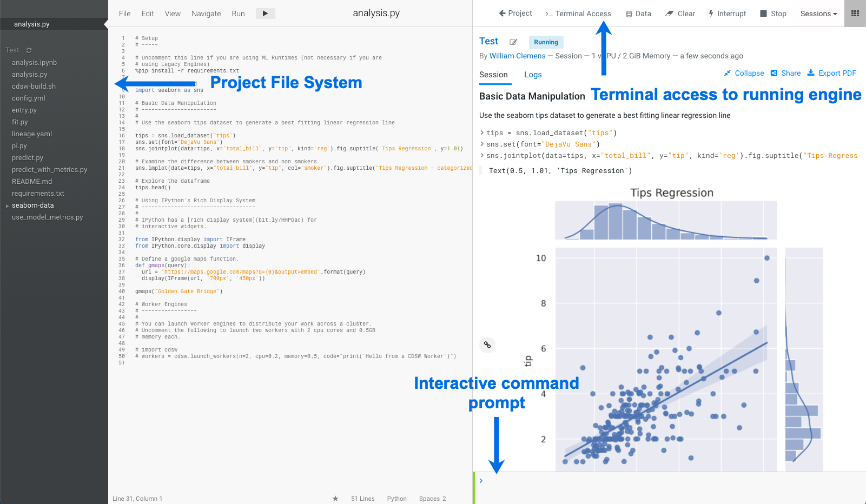Click the star icon in status bar
866x504 pixels.
(x=335, y=499)
